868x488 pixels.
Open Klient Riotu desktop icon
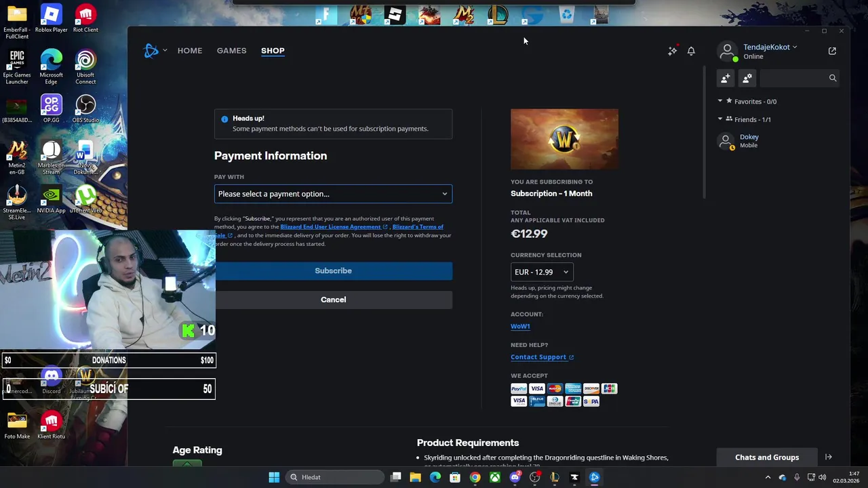pyautogui.click(x=52, y=426)
